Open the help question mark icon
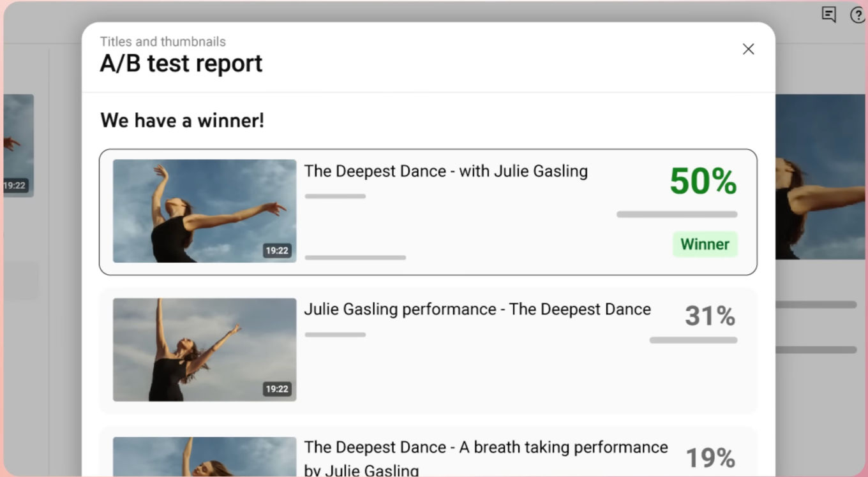 tap(858, 15)
